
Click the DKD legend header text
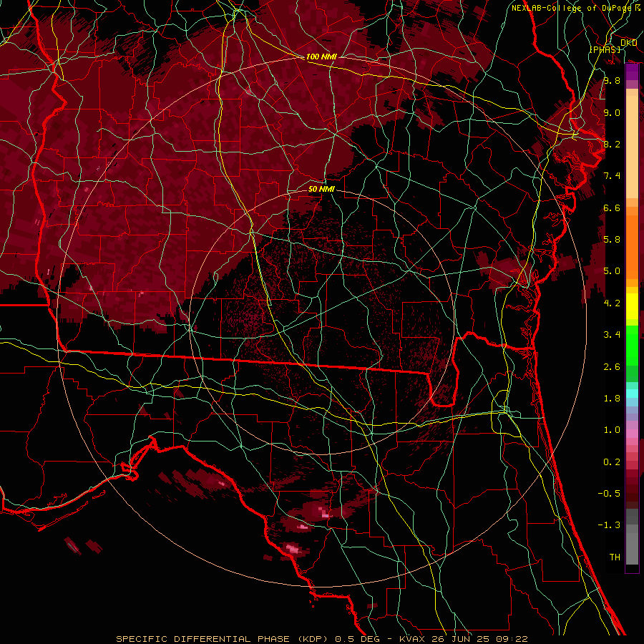click(629, 43)
